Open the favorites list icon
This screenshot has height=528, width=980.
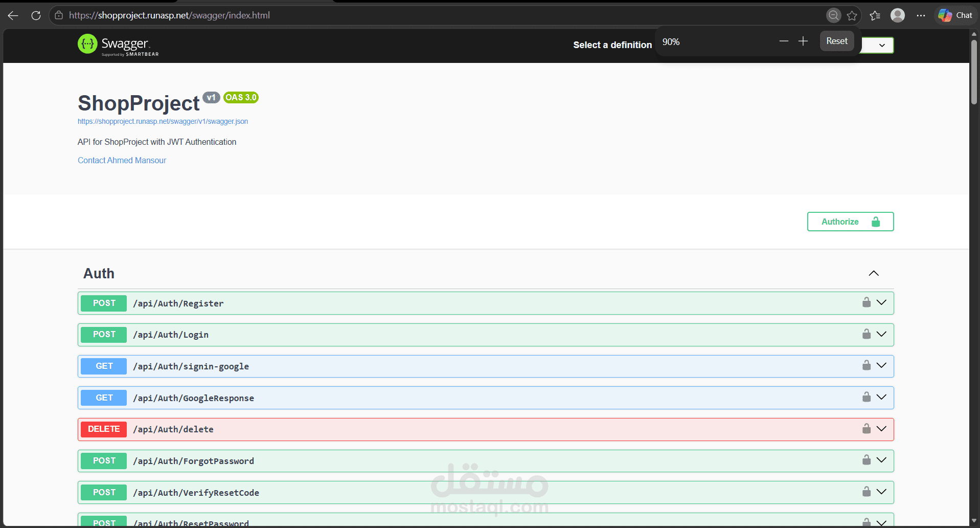tap(875, 15)
